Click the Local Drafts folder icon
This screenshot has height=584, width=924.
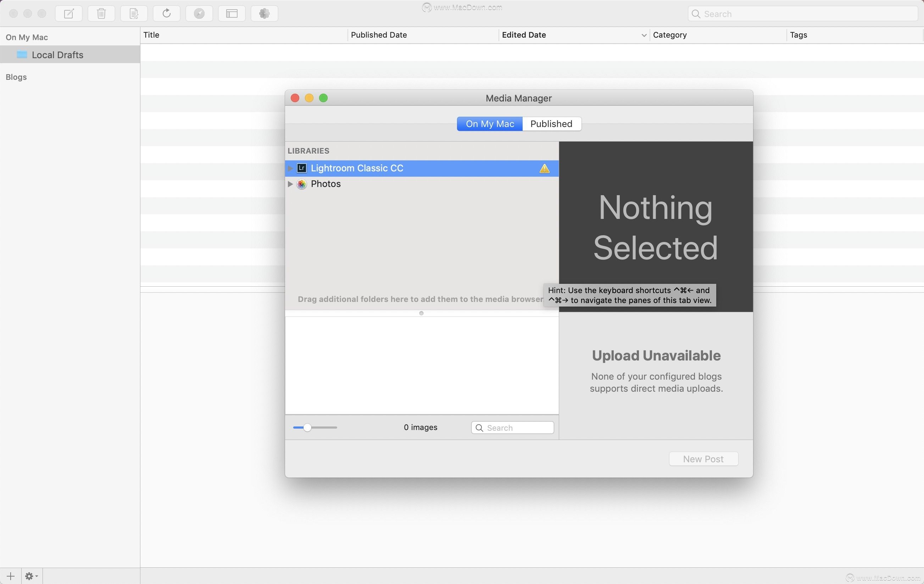(22, 55)
